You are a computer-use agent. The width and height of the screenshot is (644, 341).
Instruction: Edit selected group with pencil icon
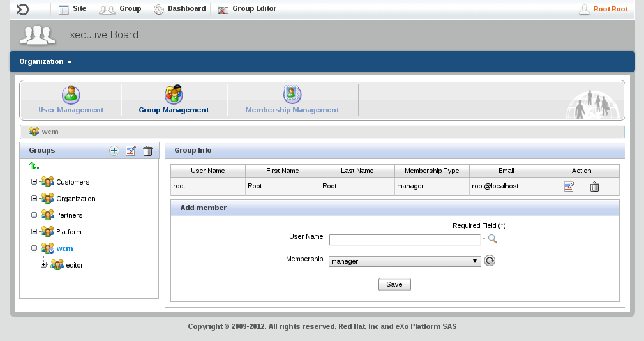point(131,151)
